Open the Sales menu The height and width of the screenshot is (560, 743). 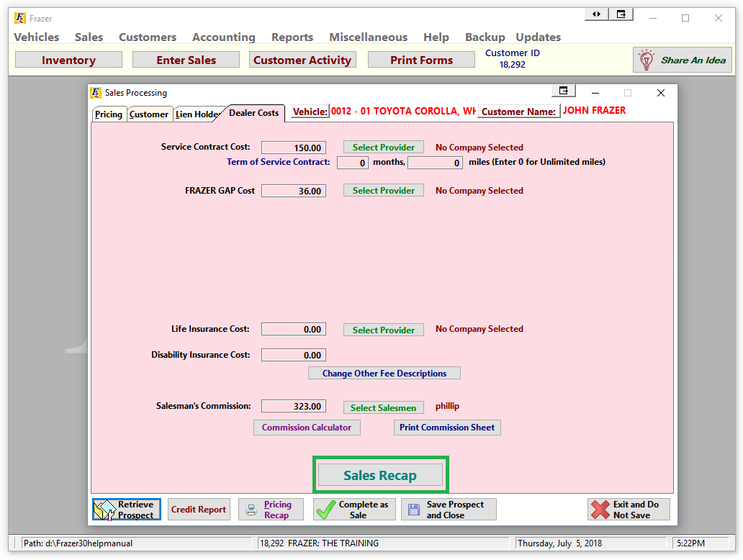[89, 37]
